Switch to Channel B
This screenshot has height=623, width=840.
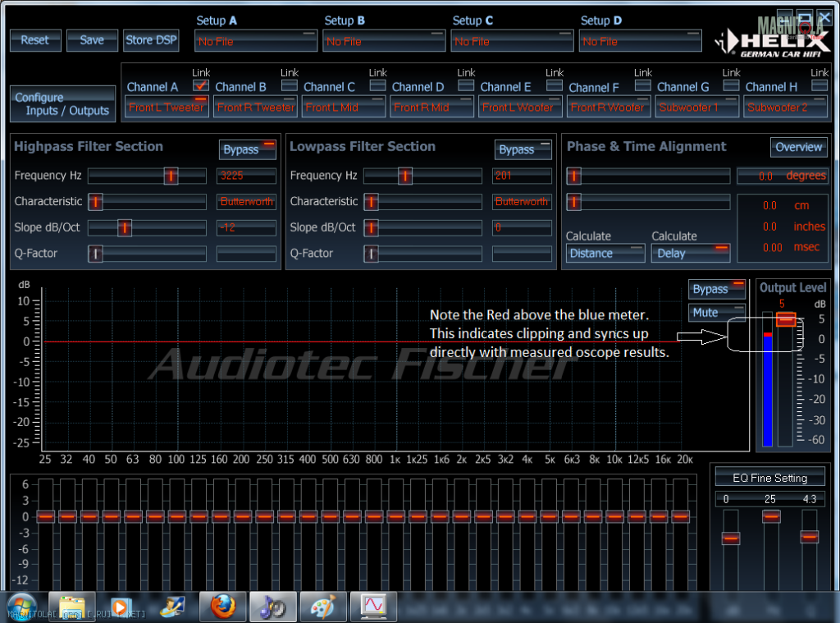coord(241,87)
